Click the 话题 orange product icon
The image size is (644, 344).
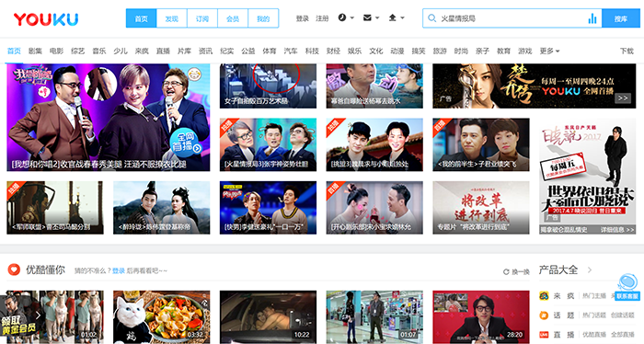point(544,315)
